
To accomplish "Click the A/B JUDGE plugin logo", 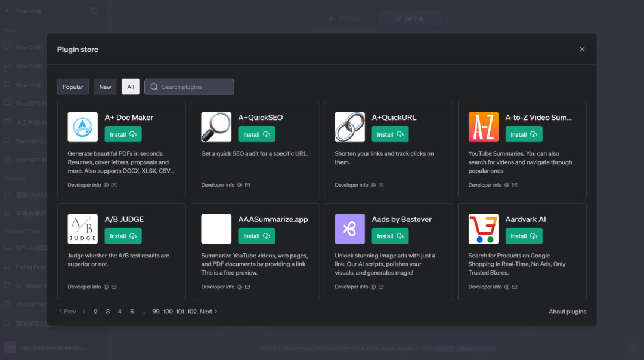I will pyautogui.click(x=82, y=229).
